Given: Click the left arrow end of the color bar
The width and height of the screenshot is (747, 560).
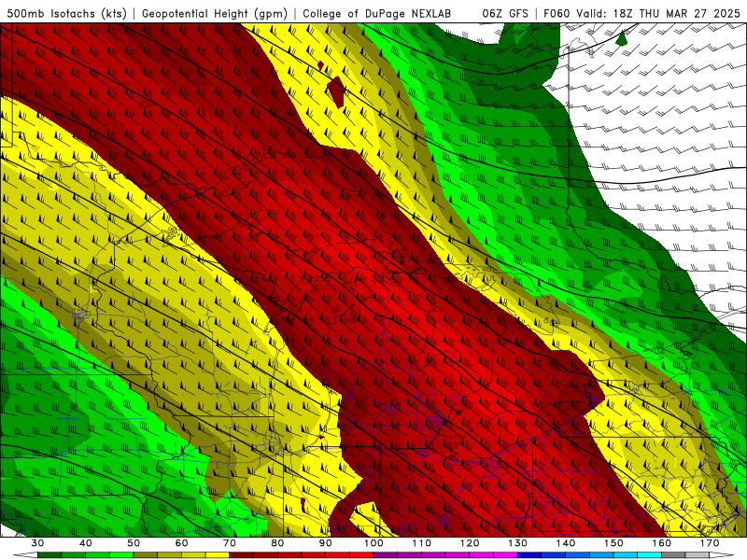Looking at the screenshot, I should 25,555.
